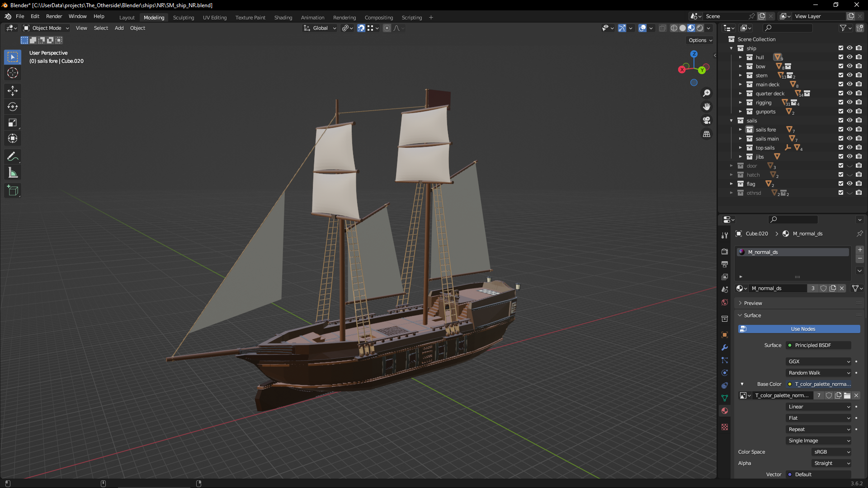Open the viewport Options button

tap(700, 40)
